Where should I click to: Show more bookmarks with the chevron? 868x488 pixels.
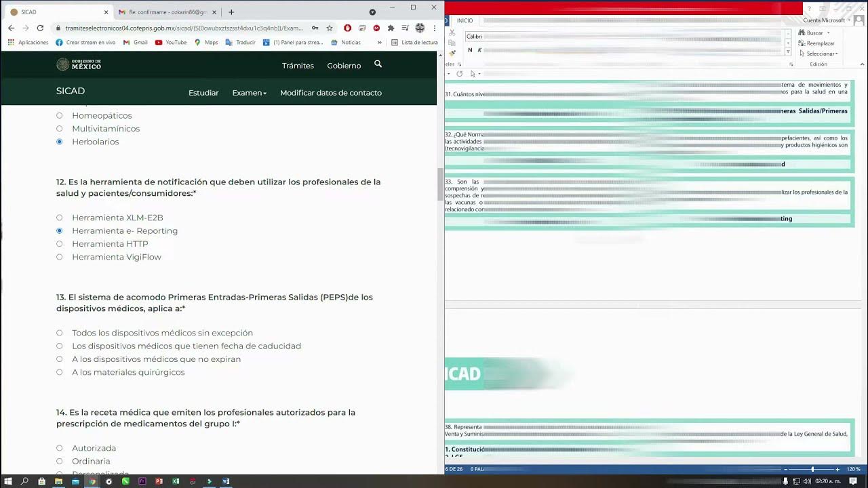[379, 42]
